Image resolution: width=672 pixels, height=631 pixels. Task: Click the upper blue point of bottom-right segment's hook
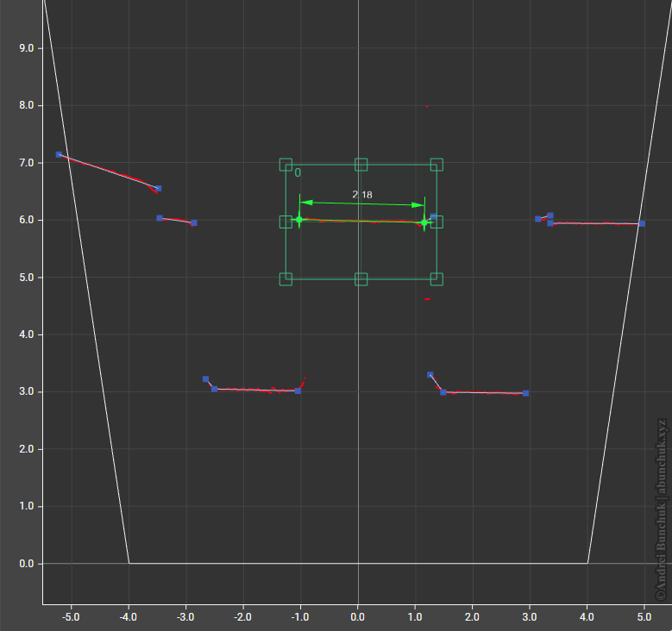[x=430, y=374]
